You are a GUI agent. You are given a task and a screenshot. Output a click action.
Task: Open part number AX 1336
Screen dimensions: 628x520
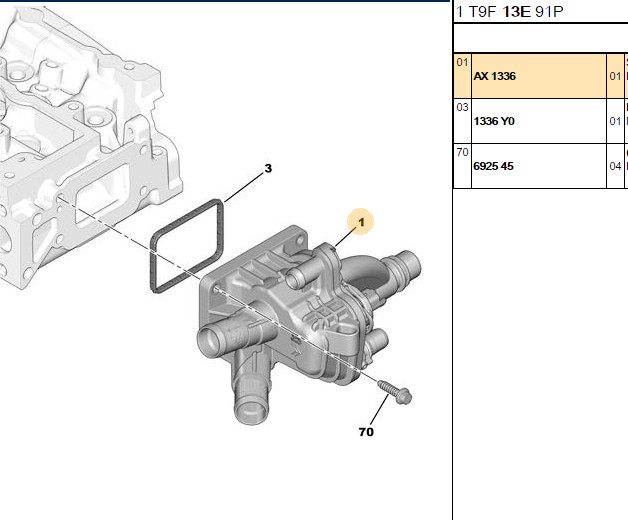(495, 76)
